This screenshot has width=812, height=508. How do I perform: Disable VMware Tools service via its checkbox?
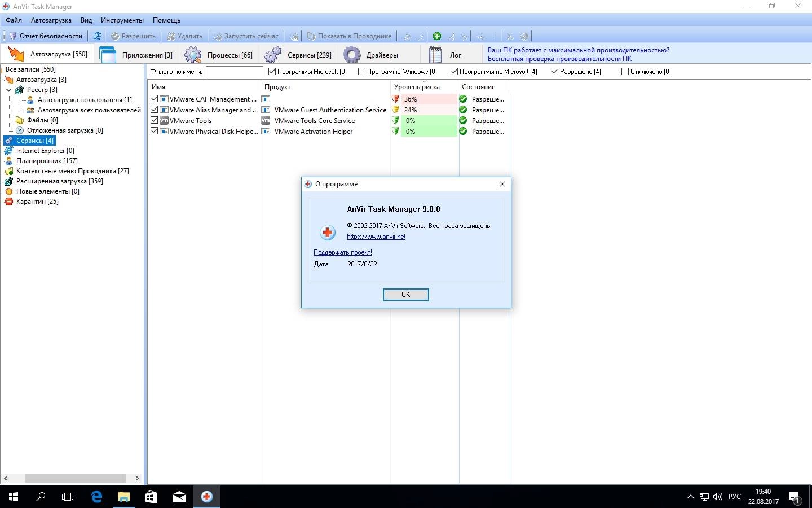[155, 120]
